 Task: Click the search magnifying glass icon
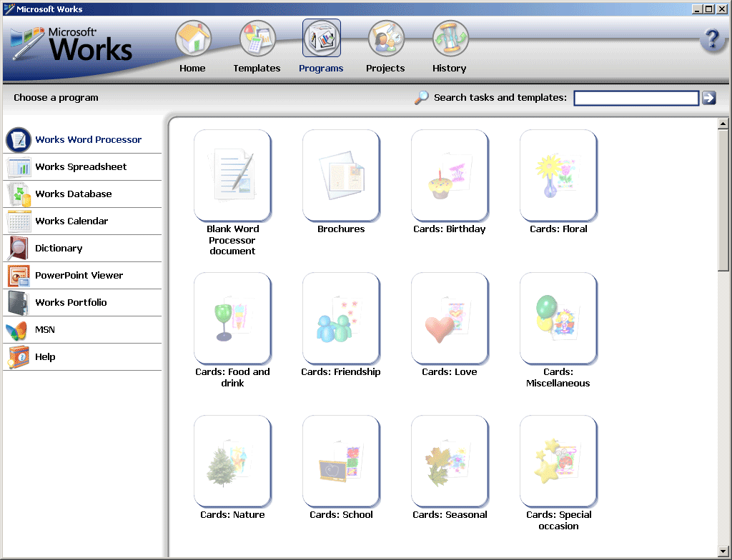pyautogui.click(x=422, y=98)
